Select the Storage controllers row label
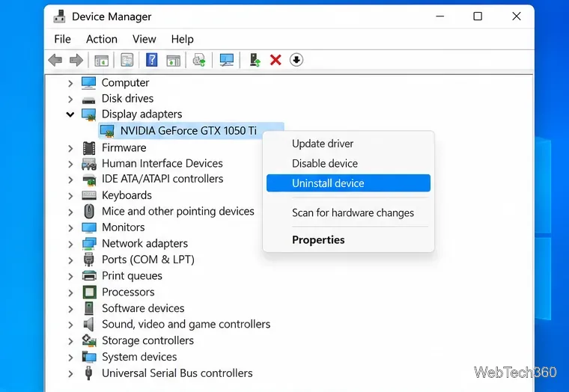The height and width of the screenshot is (392, 569). click(147, 340)
